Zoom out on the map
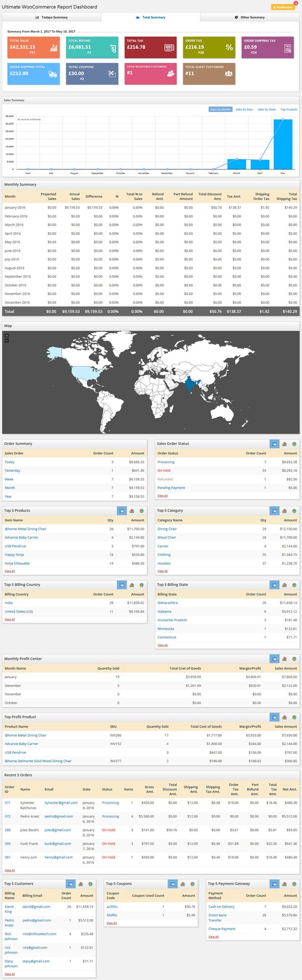The width and height of the screenshot is (302, 980). (7, 341)
